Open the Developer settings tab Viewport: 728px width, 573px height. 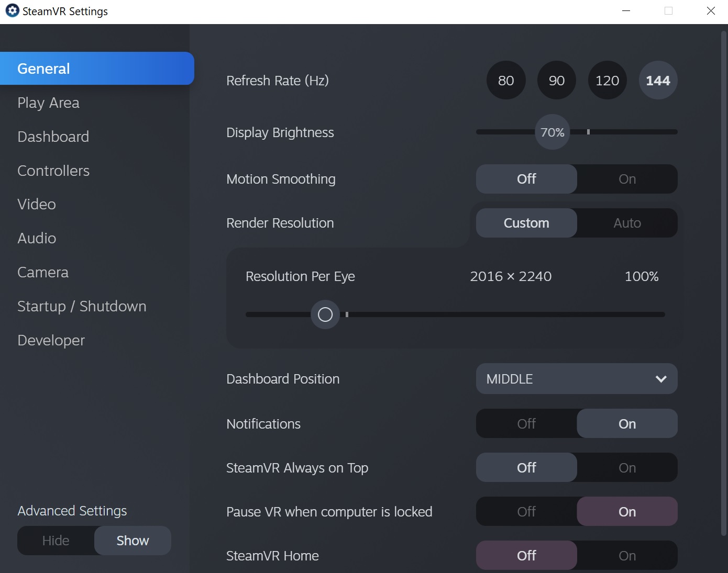(51, 340)
